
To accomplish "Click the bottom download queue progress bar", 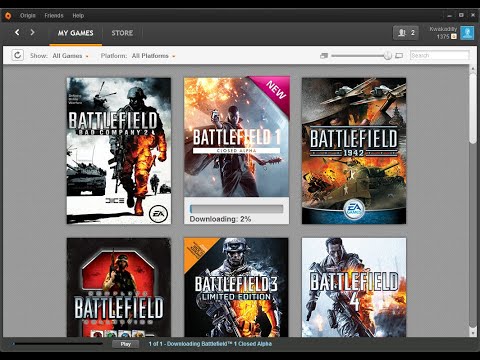I will click(x=58, y=344).
